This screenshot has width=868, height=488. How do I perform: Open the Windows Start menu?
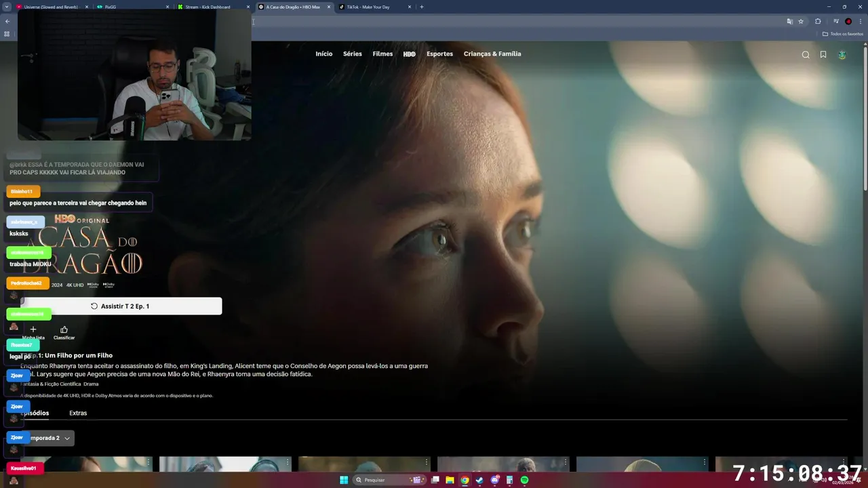(x=344, y=480)
